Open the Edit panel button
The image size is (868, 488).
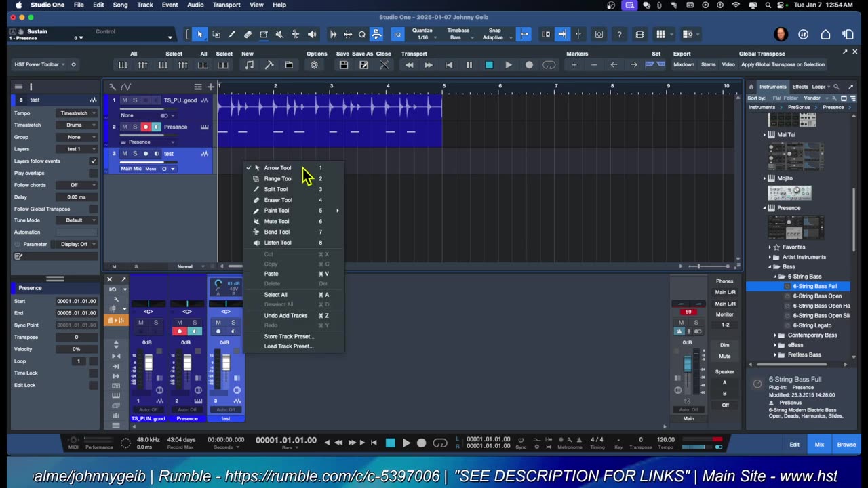tap(794, 445)
